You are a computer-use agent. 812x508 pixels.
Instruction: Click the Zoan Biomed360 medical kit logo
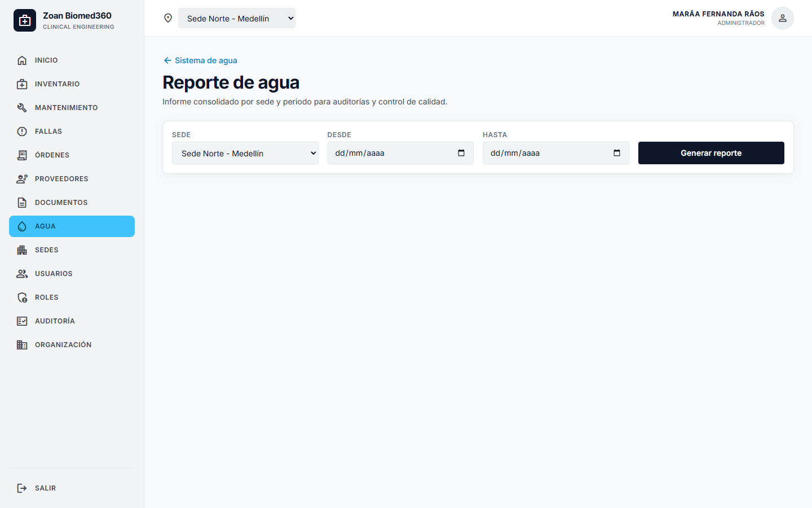[25, 20]
